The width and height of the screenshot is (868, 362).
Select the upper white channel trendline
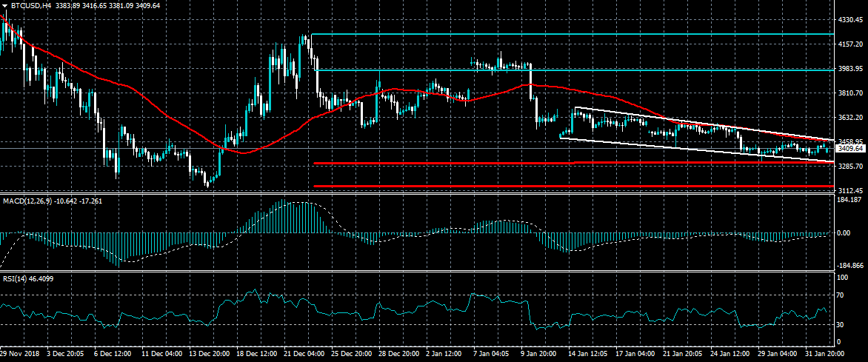click(x=704, y=124)
